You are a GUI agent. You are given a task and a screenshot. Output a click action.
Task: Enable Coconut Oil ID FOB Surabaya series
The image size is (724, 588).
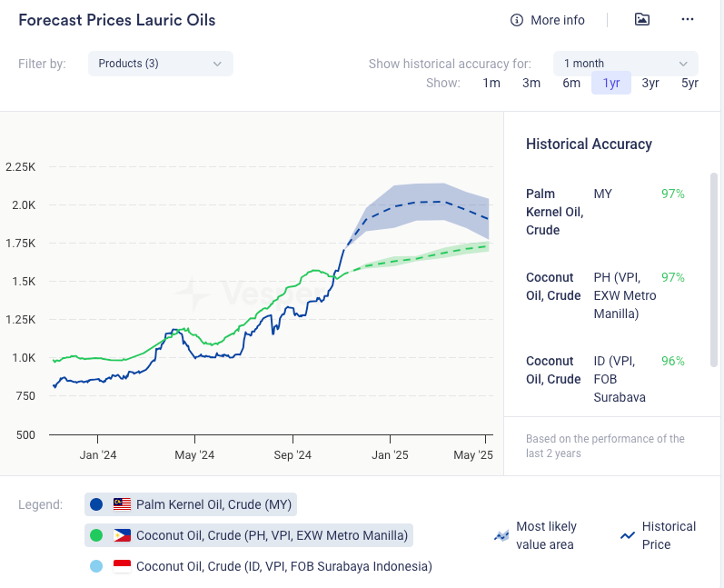point(283,566)
